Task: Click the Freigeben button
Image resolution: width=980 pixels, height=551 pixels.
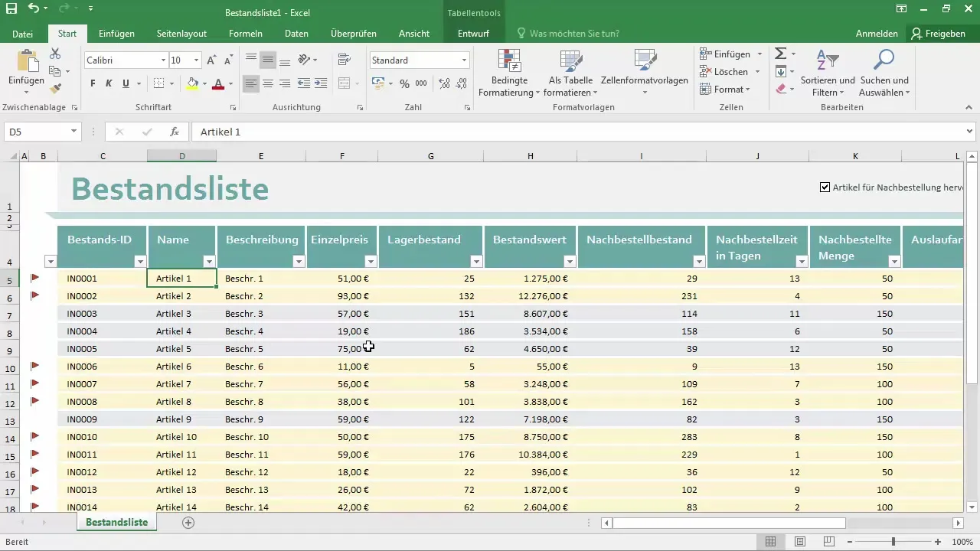Action: click(939, 34)
